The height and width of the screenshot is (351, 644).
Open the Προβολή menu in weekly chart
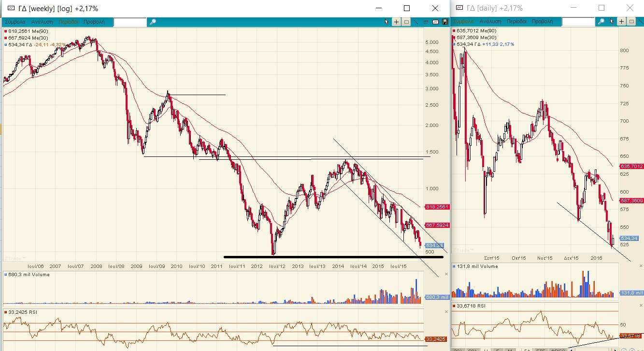94,22
